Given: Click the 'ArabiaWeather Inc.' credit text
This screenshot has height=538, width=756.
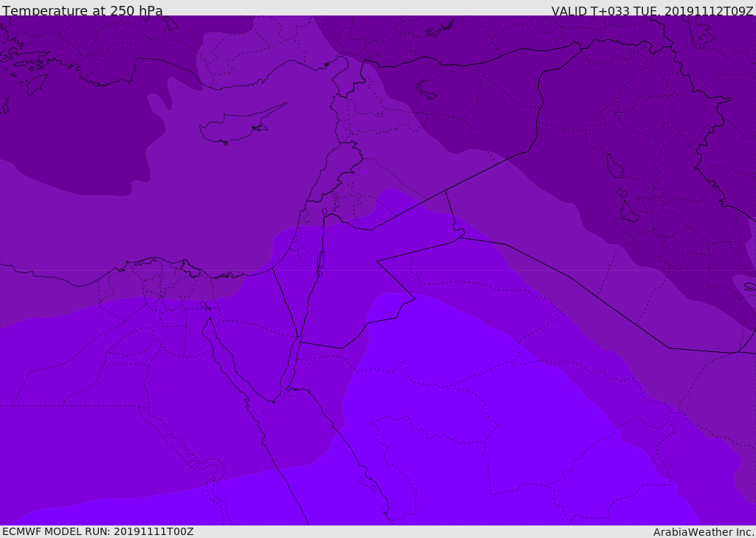Looking at the screenshot, I should 704,532.
